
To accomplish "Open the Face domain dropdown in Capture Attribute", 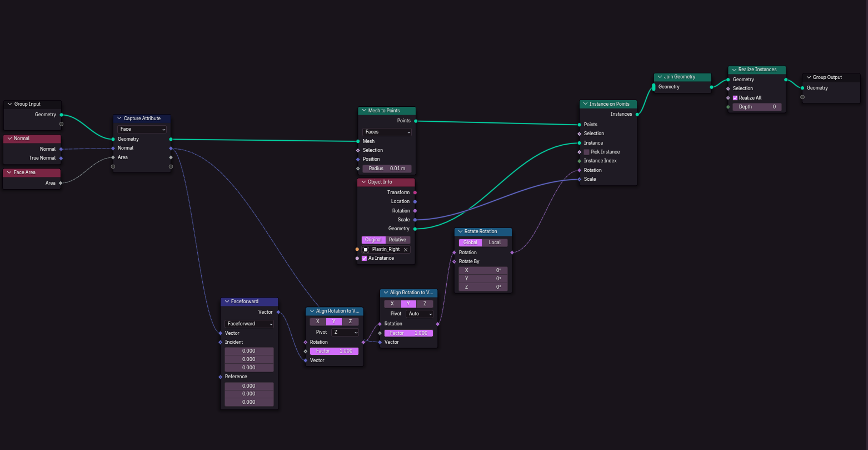I will pos(142,129).
